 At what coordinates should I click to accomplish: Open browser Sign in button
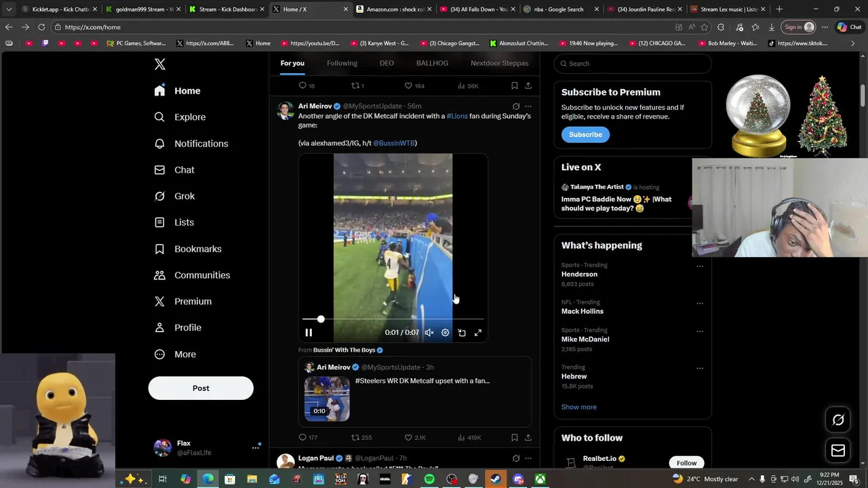(797, 27)
